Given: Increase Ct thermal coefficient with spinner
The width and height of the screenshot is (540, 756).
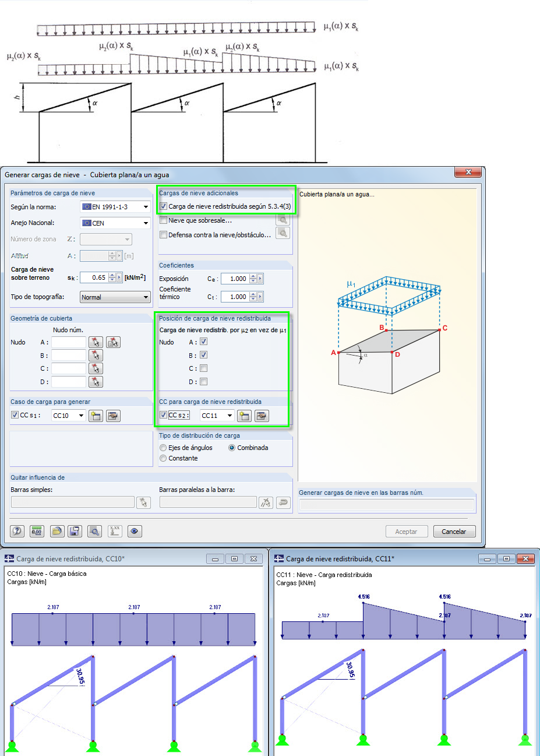Looking at the screenshot, I should [x=253, y=294].
